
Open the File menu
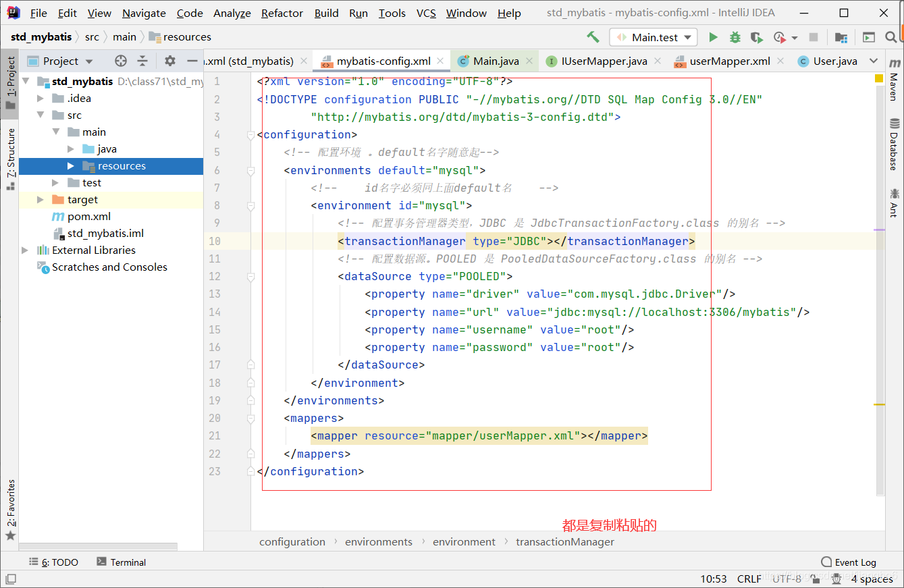point(38,13)
